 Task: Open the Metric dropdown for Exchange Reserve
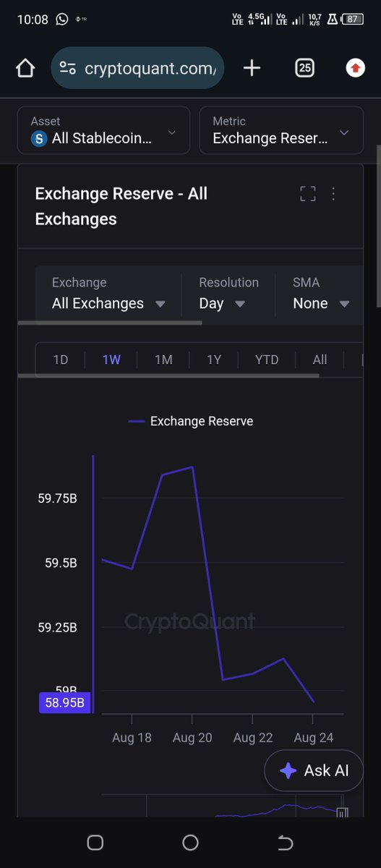point(281,130)
